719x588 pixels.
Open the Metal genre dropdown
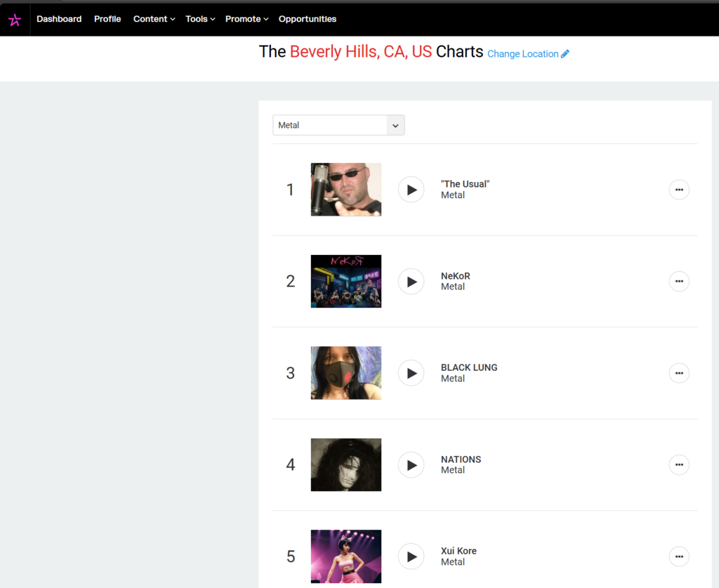(338, 125)
